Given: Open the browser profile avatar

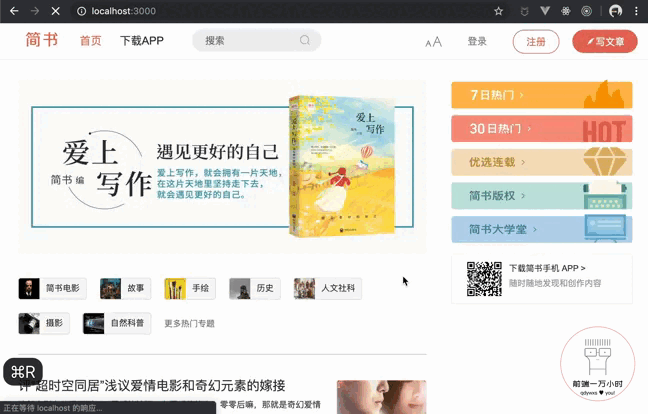Looking at the screenshot, I should (x=616, y=11).
